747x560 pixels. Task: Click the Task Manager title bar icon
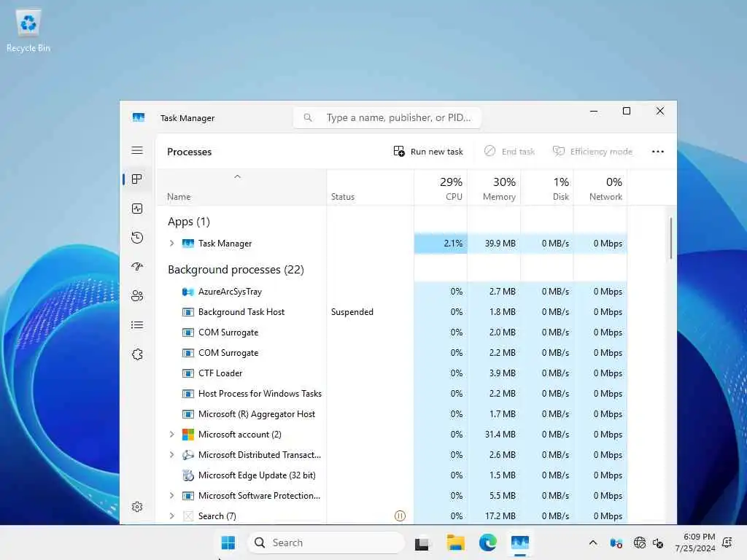click(139, 117)
